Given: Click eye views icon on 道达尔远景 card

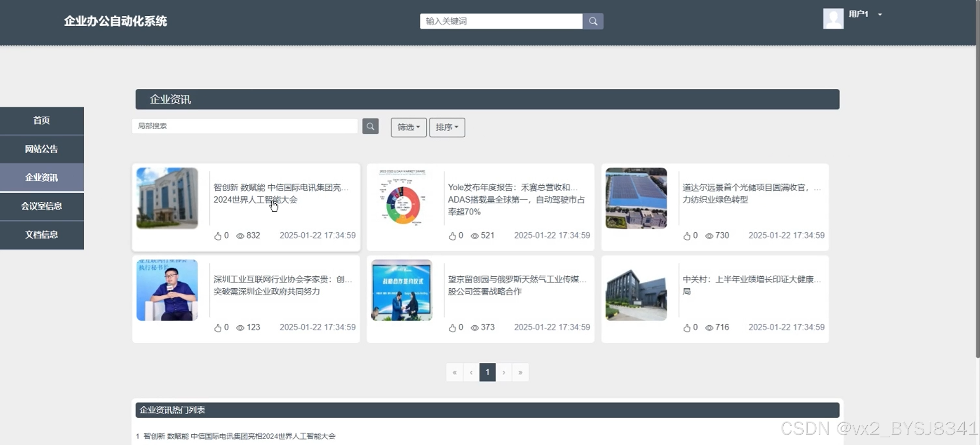Looking at the screenshot, I should point(709,236).
